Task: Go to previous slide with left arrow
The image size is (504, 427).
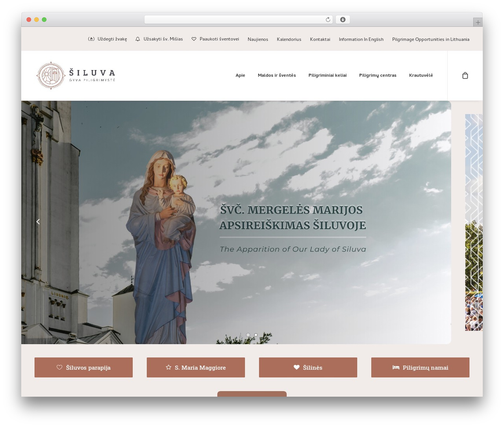Action: click(38, 222)
